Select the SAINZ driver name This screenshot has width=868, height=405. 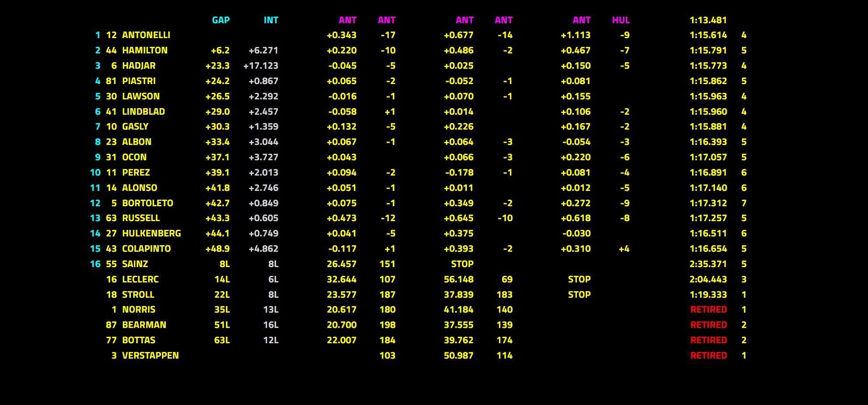point(135,264)
